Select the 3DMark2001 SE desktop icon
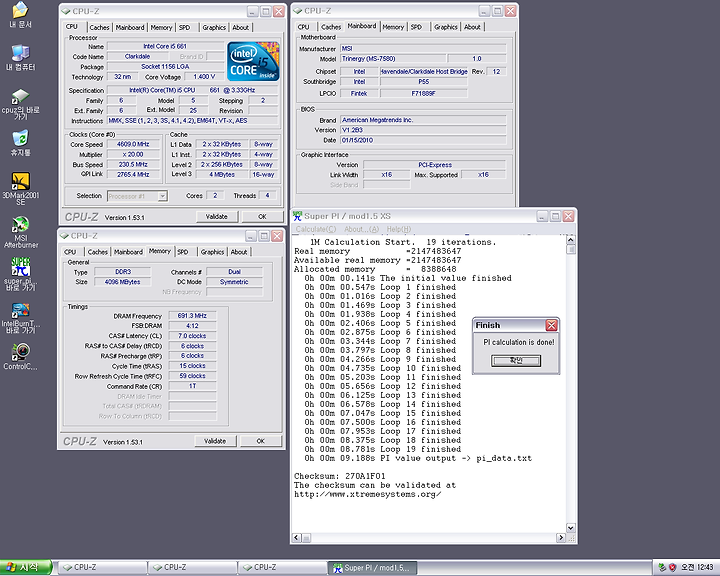The height and width of the screenshot is (576, 720). click(20, 188)
